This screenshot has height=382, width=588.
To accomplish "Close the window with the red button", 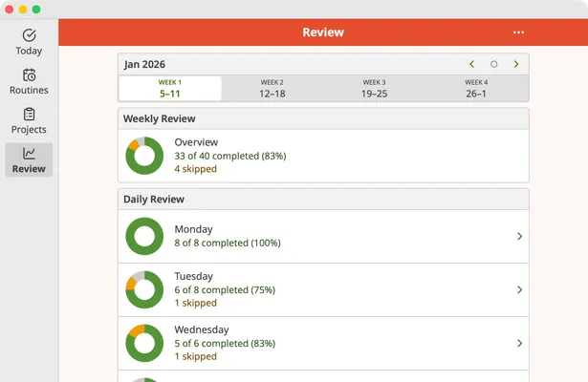I will (10, 10).
